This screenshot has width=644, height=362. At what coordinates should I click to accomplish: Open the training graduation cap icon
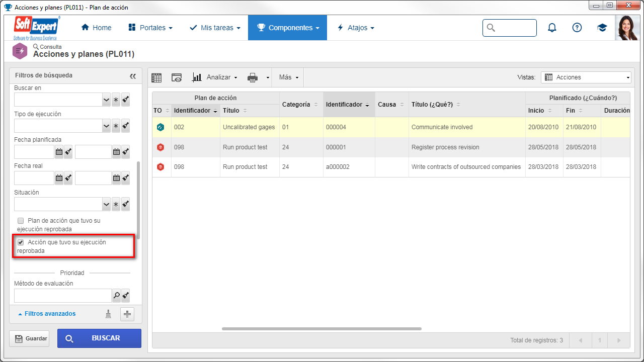pyautogui.click(x=602, y=28)
